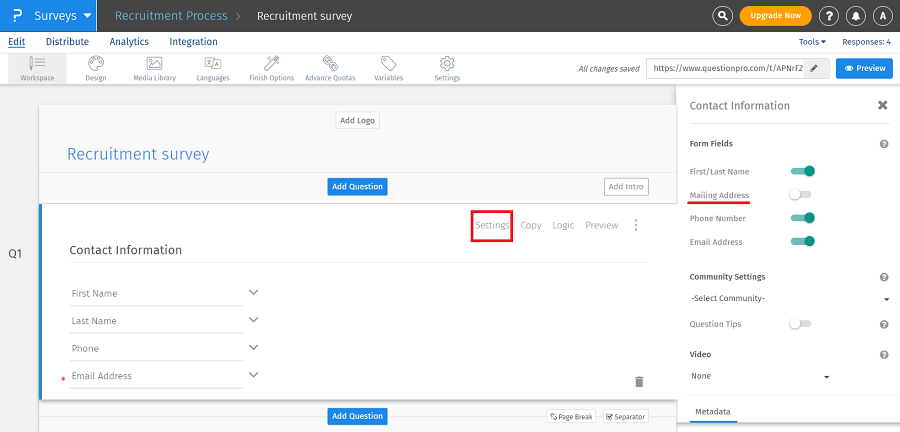Image resolution: width=900 pixels, height=432 pixels.
Task: Expand the First Name field chevron
Action: click(x=254, y=293)
